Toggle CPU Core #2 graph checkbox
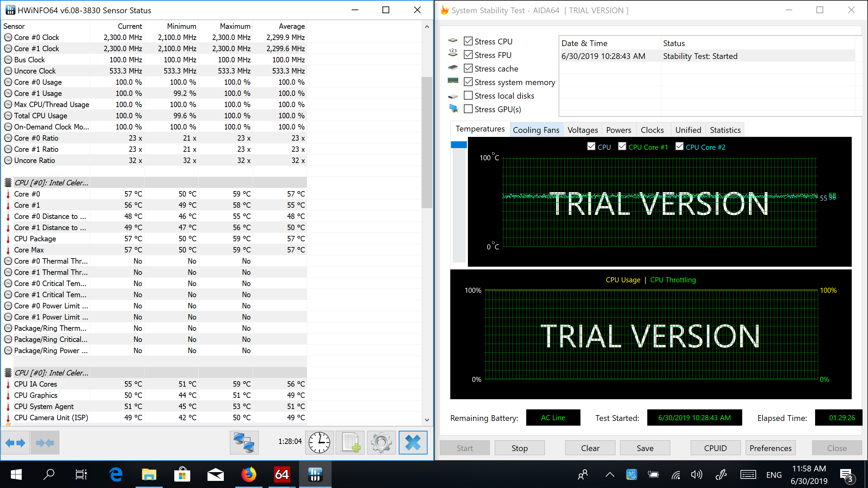The height and width of the screenshot is (488, 868). 679,146
